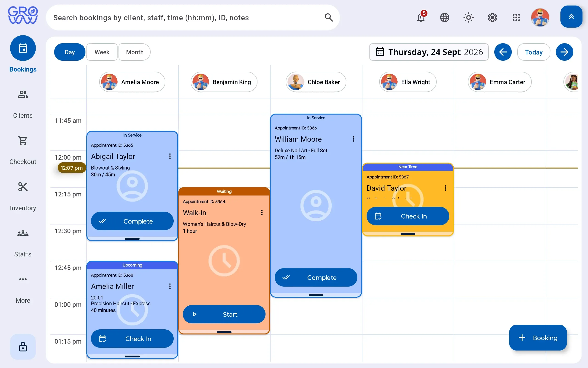588x368 pixels.
Task: Open the user profile avatar
Action: tap(540, 17)
